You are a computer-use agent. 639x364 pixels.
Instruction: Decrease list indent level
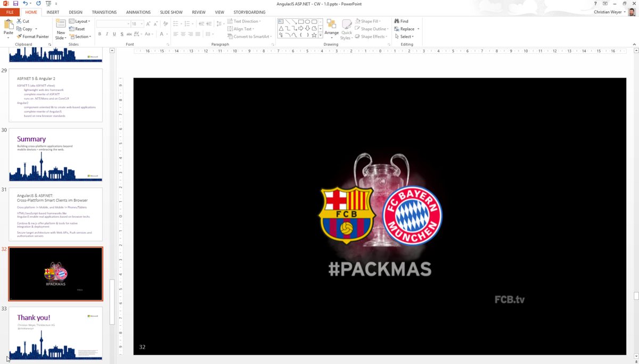[201, 24]
